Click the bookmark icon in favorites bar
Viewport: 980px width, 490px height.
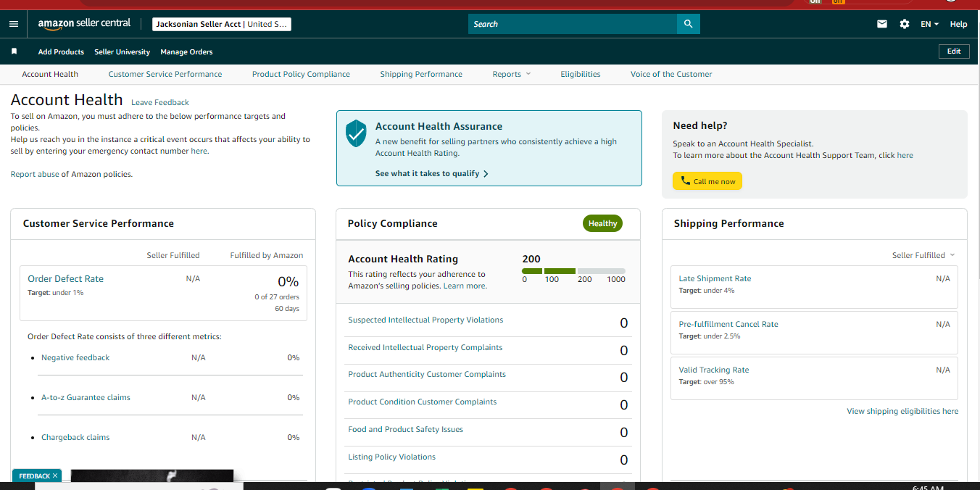[x=14, y=51]
